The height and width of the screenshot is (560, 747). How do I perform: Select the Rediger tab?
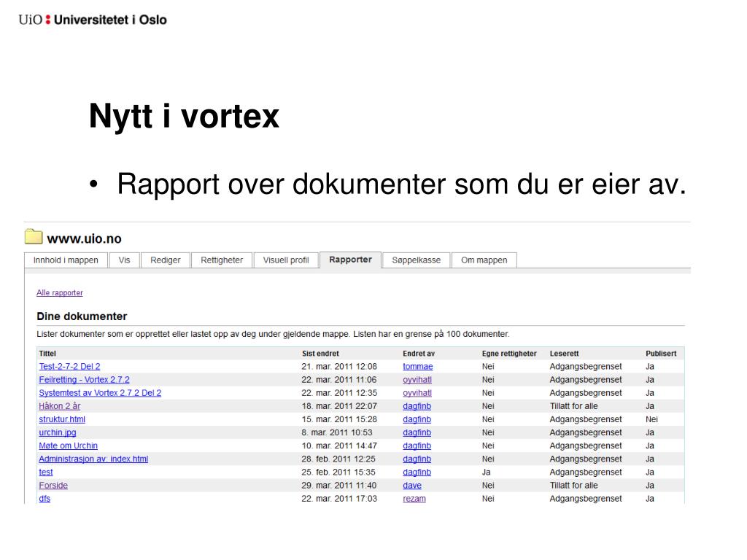click(x=166, y=260)
